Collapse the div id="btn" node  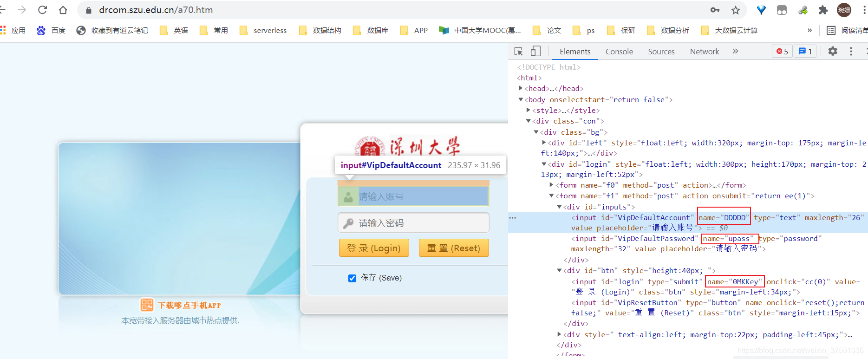(x=560, y=270)
